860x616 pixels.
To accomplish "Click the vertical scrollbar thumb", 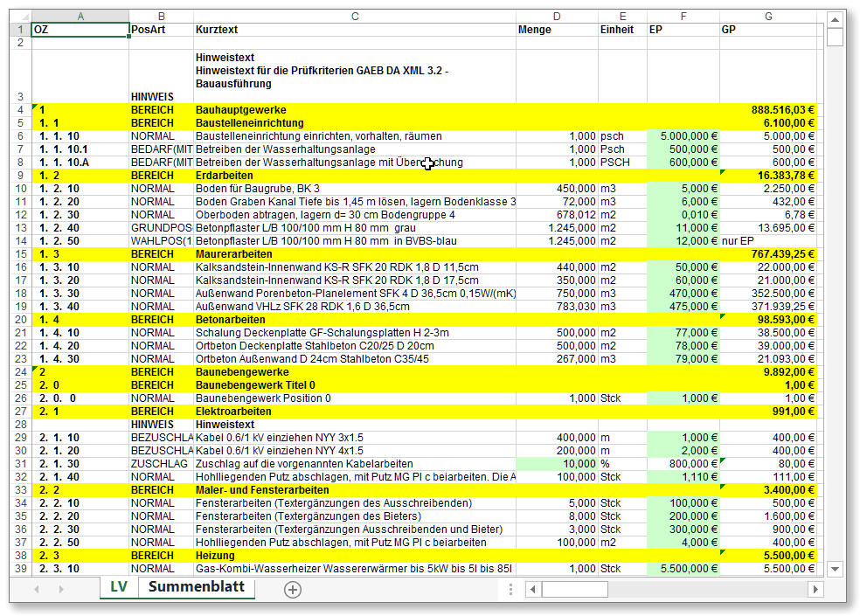I will click(835, 38).
